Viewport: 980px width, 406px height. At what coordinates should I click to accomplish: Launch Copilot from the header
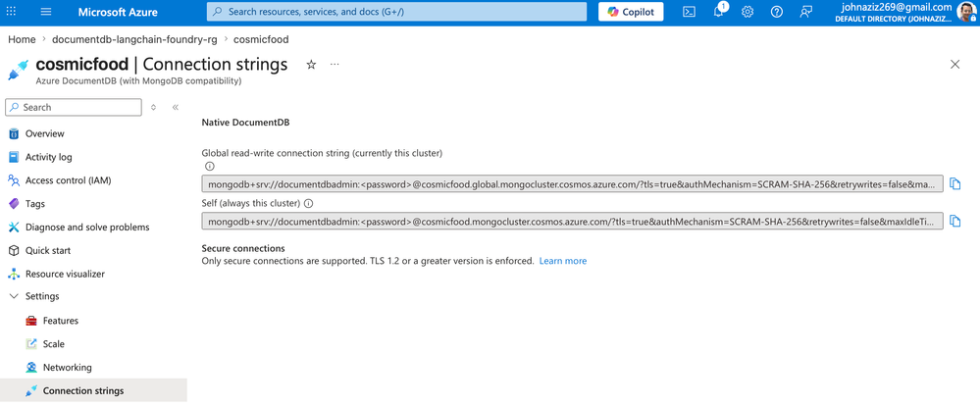click(631, 12)
